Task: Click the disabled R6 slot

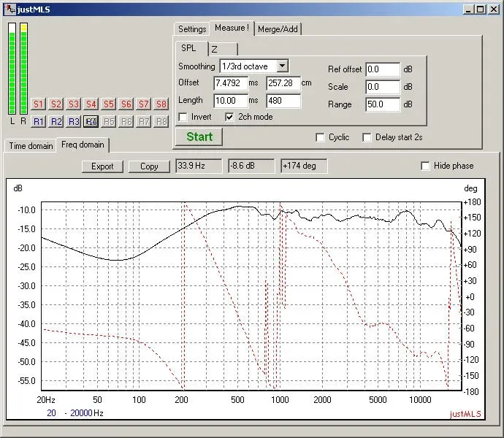Action: point(126,121)
